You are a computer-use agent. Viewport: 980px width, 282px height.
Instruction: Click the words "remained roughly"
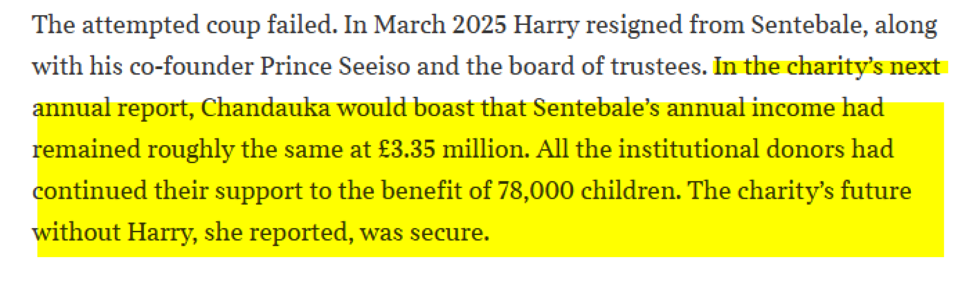pos(133,150)
